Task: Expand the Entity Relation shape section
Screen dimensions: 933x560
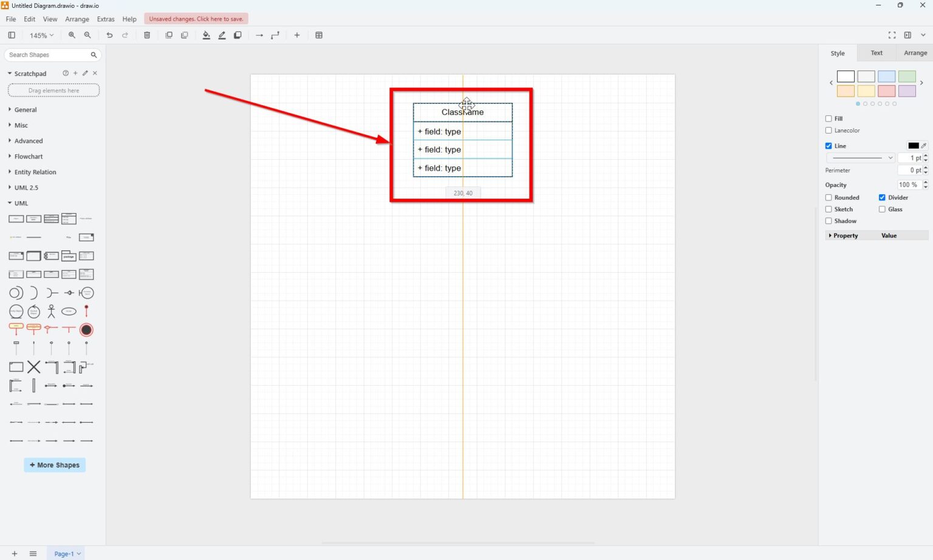Action: pyautogui.click(x=36, y=172)
